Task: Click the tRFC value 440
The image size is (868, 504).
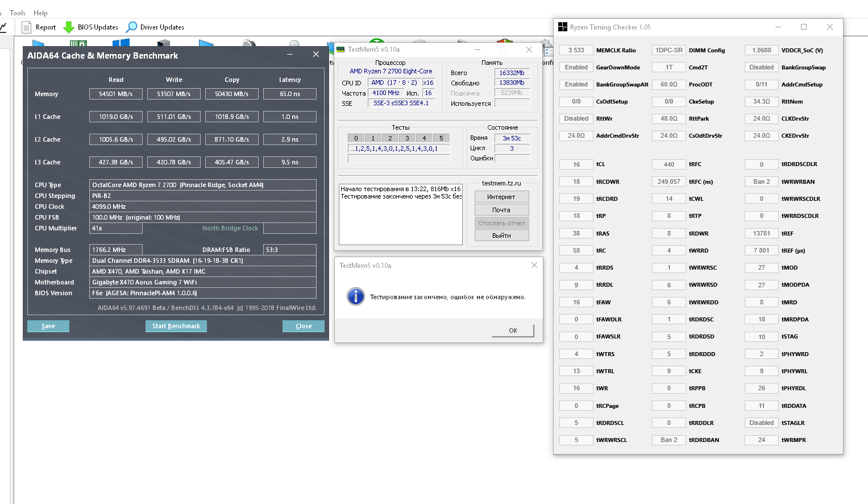Action: pyautogui.click(x=669, y=164)
